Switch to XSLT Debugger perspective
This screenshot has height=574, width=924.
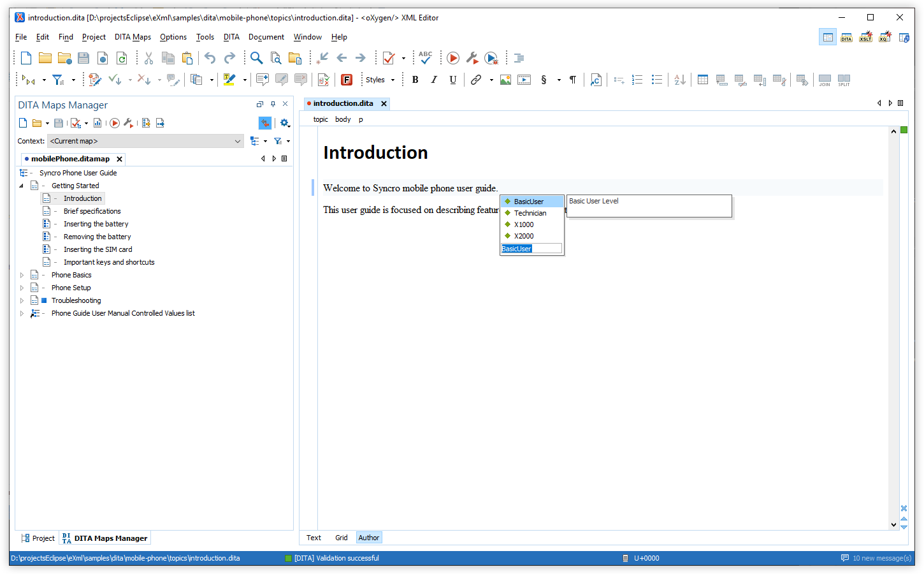[865, 38]
